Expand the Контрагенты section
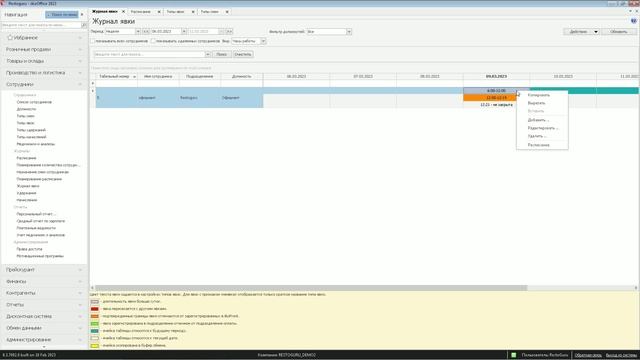 [x=44, y=293]
